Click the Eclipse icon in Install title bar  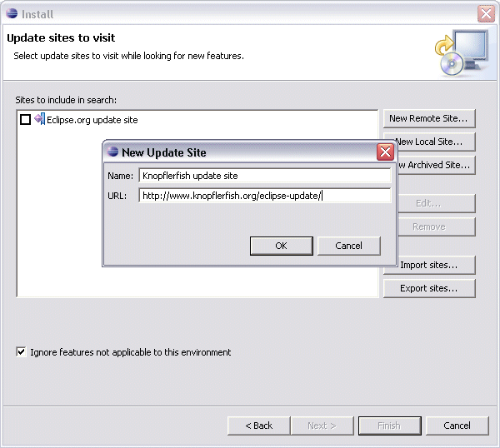[12, 13]
